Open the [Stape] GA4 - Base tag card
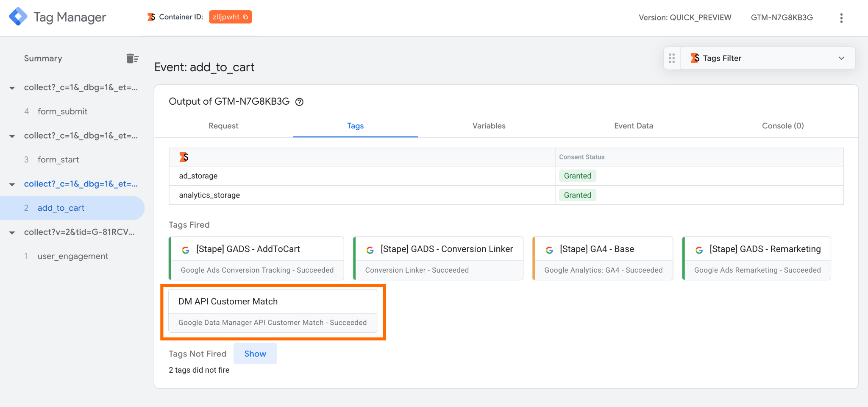 [x=603, y=258]
